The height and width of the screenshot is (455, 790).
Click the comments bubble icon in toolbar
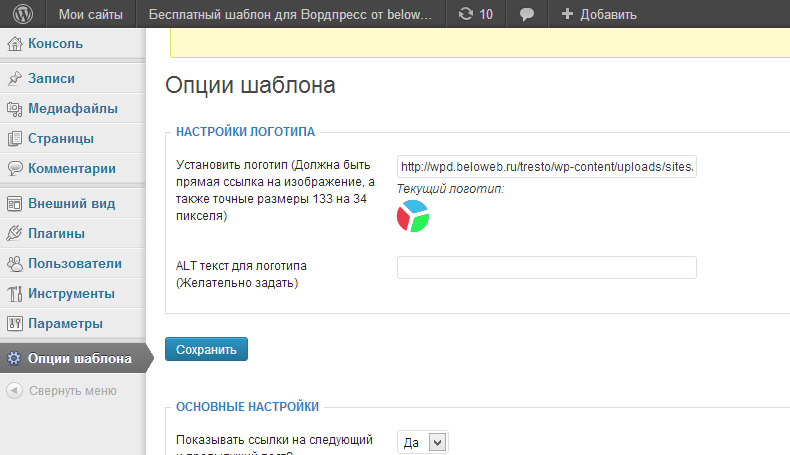526,14
